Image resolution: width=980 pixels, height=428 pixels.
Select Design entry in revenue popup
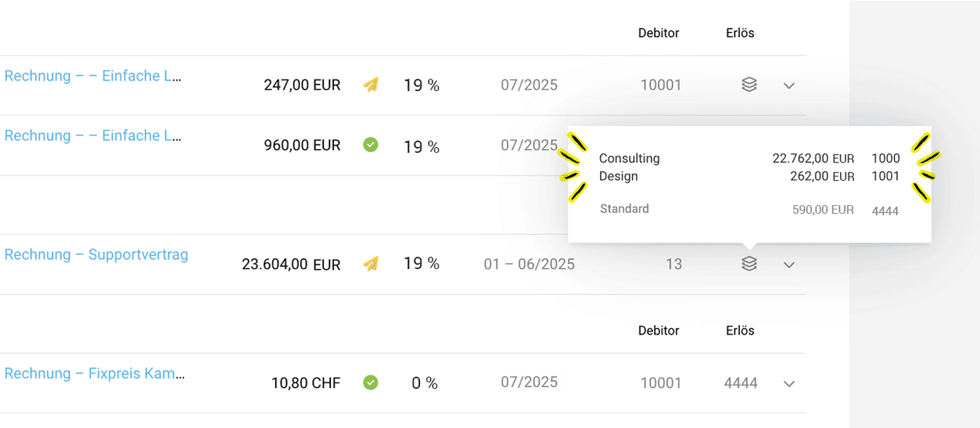619,176
